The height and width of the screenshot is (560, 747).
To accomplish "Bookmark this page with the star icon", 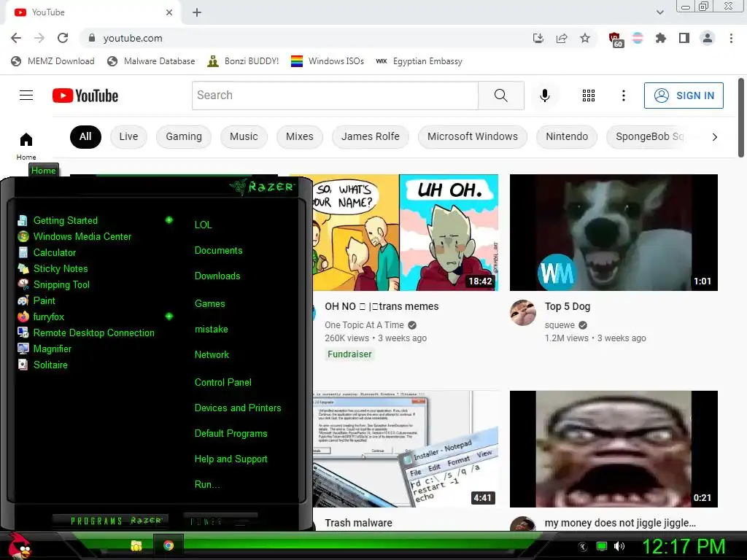I will pos(585,38).
